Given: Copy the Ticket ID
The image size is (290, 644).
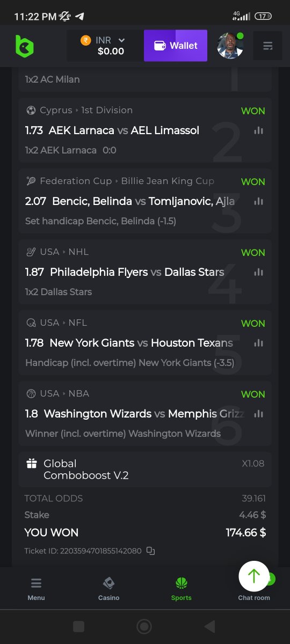Looking at the screenshot, I should [151, 551].
